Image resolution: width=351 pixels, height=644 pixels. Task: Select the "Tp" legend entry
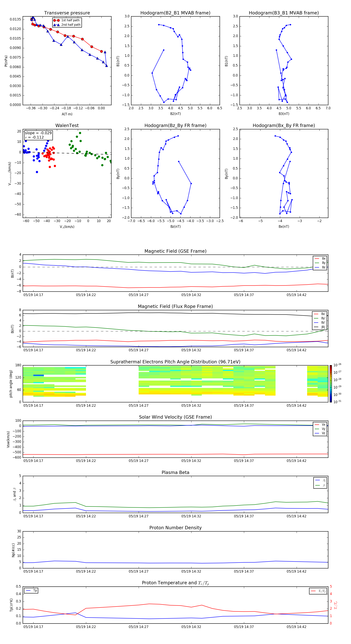(31, 591)
